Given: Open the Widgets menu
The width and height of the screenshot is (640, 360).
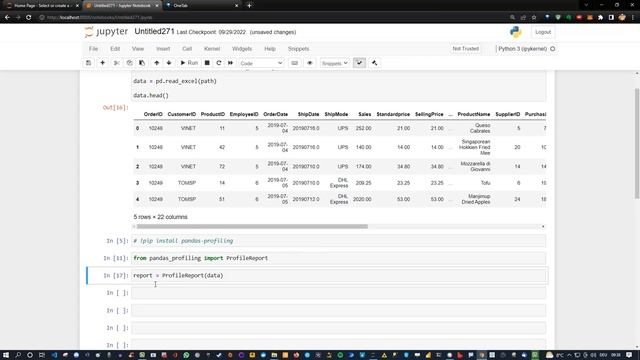Looking at the screenshot, I should pyautogui.click(x=242, y=49).
